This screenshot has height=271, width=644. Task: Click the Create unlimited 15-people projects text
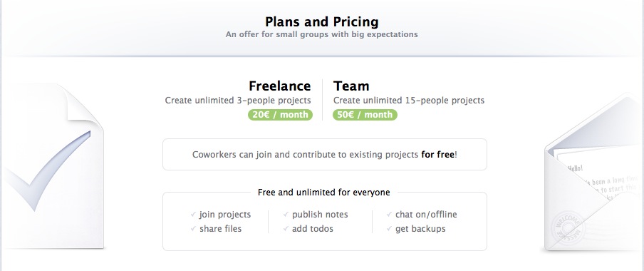[409, 101]
